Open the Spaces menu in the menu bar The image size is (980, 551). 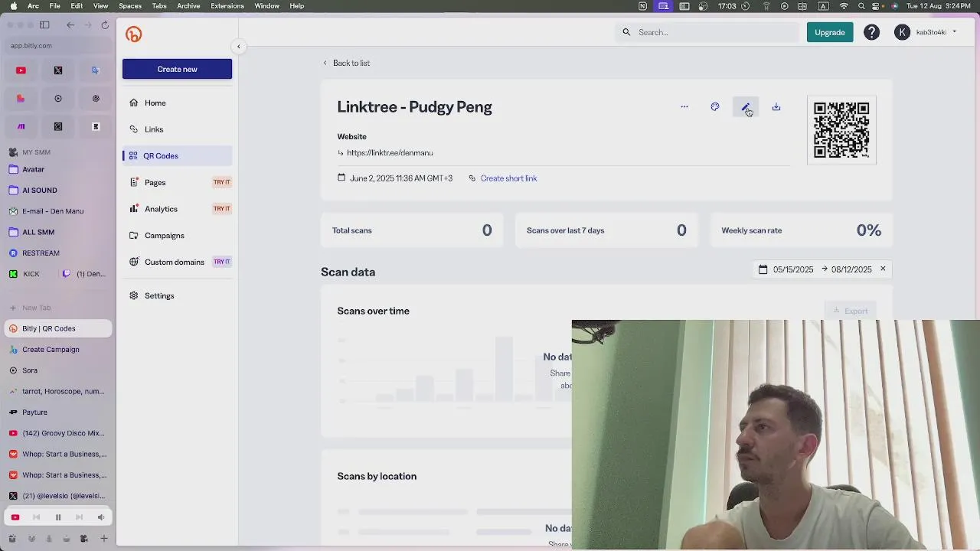coord(130,6)
